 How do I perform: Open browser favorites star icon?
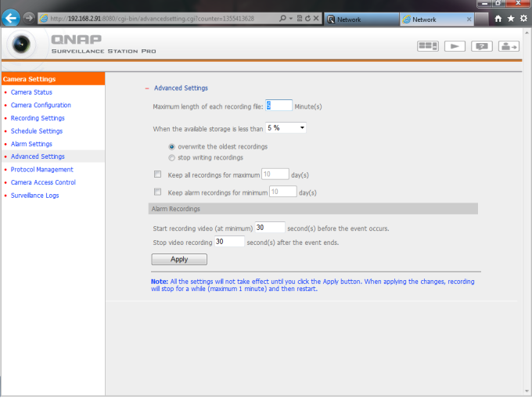pyautogui.click(x=511, y=19)
